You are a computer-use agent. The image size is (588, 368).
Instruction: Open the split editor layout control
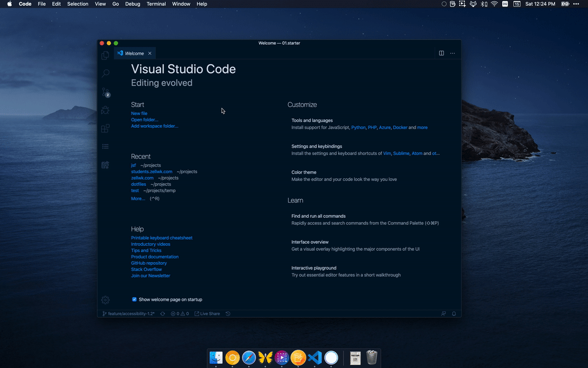(x=442, y=53)
